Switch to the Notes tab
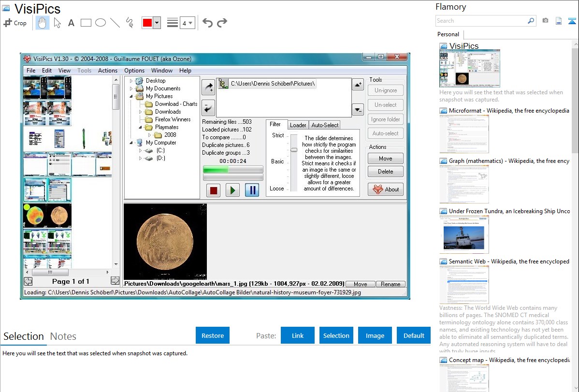 (63, 336)
